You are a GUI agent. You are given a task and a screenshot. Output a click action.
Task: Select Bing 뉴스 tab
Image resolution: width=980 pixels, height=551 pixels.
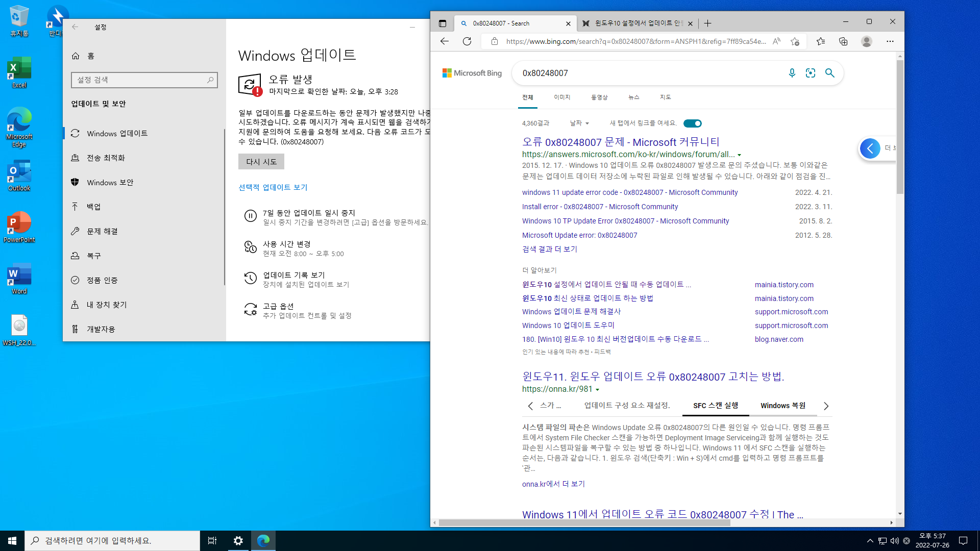click(634, 97)
